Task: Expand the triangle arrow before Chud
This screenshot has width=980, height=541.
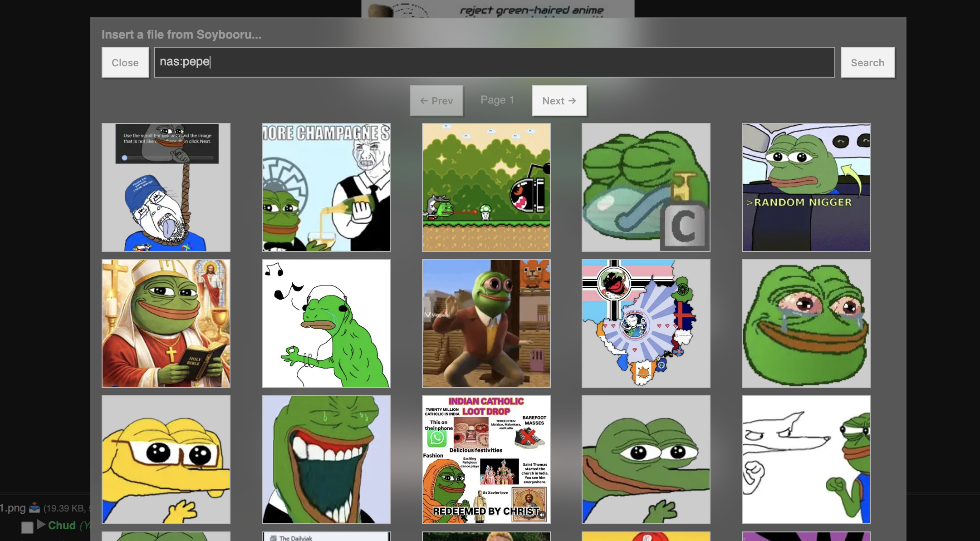Action: pyautogui.click(x=41, y=525)
